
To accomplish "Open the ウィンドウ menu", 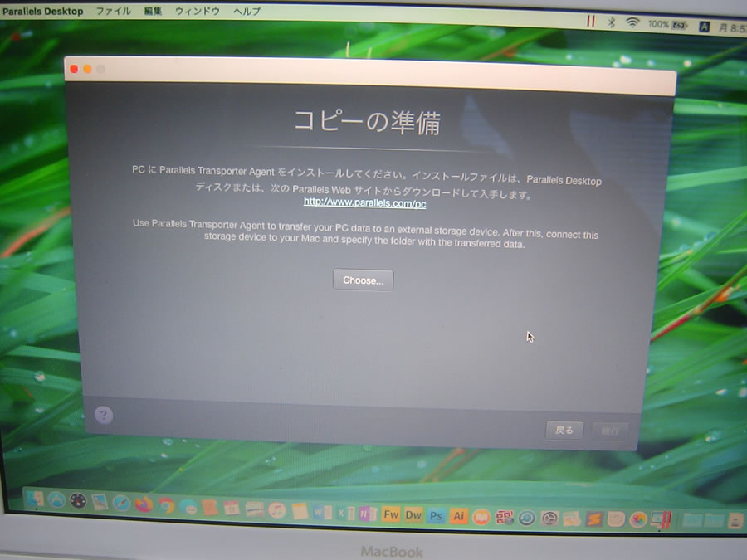I will [x=198, y=11].
